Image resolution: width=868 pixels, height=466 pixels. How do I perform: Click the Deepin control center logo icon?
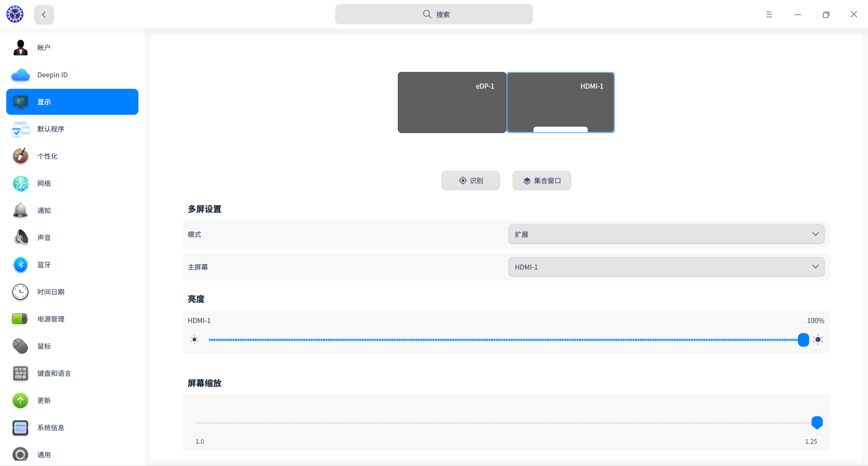point(15,14)
